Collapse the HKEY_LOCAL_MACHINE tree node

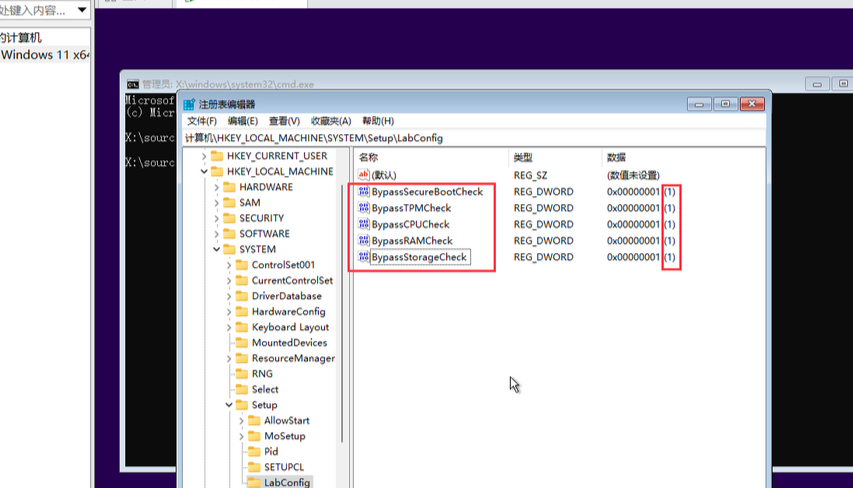tap(205, 172)
